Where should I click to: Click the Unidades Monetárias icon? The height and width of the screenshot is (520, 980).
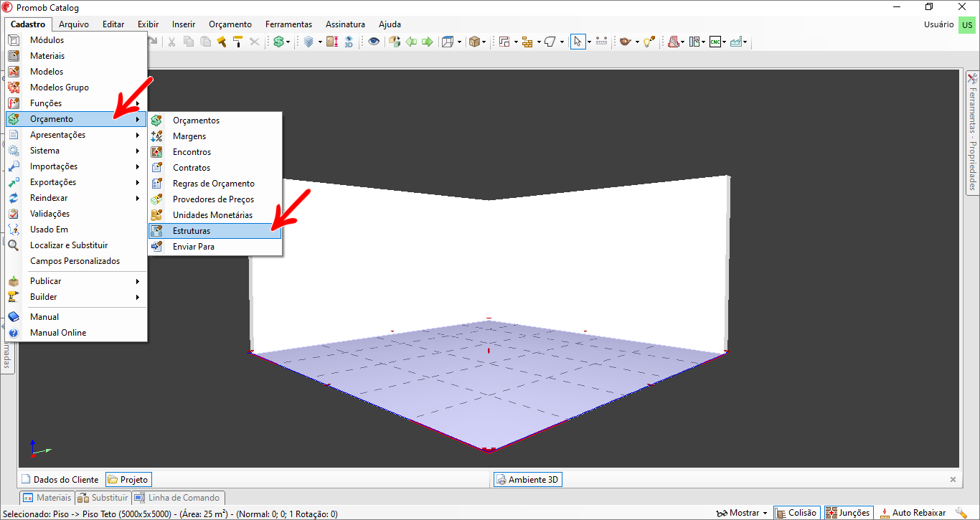click(156, 215)
